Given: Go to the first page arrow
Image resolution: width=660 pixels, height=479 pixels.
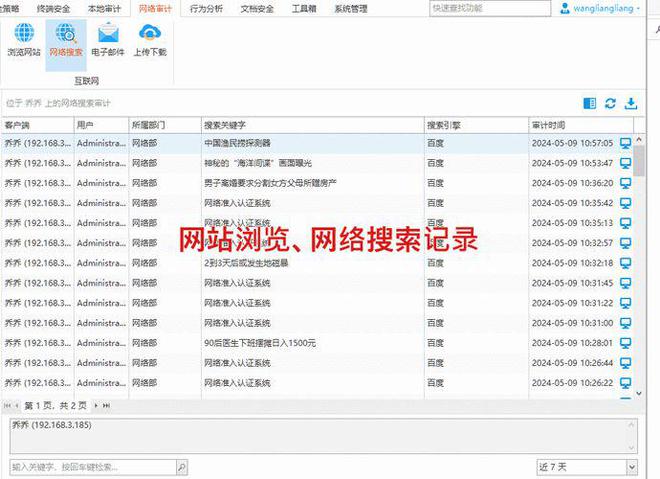Looking at the screenshot, I should pyautogui.click(x=7, y=406).
